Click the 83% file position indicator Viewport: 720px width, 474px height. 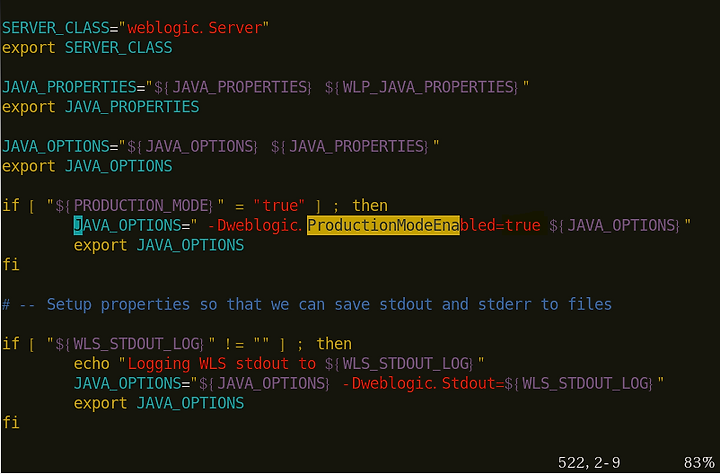[698, 463]
